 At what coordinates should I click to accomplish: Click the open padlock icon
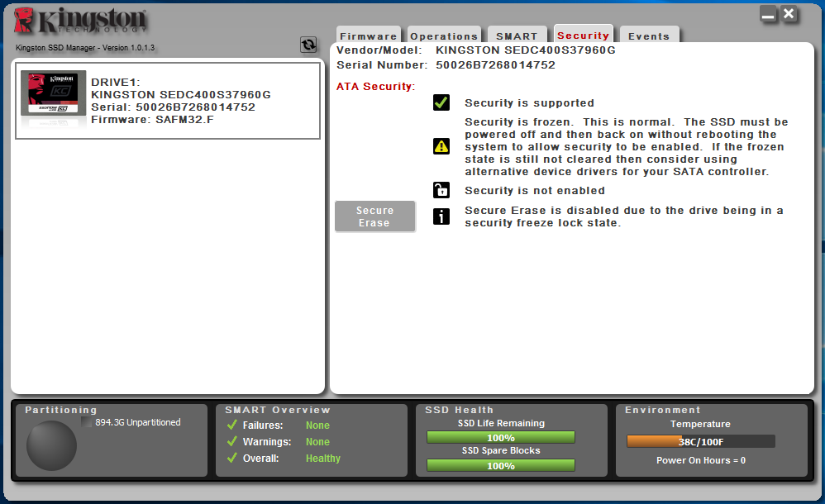[x=441, y=190]
